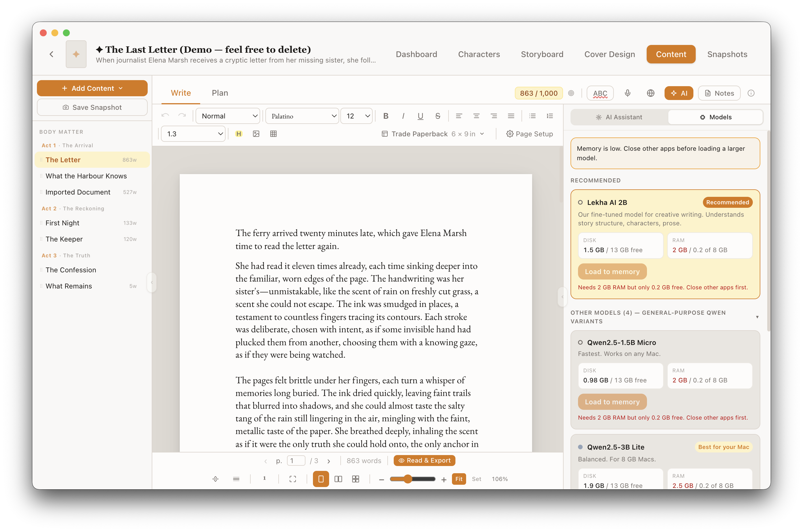
Task: Select the Qwen2.5-1.5B Micro radio button
Action: pyautogui.click(x=580, y=342)
